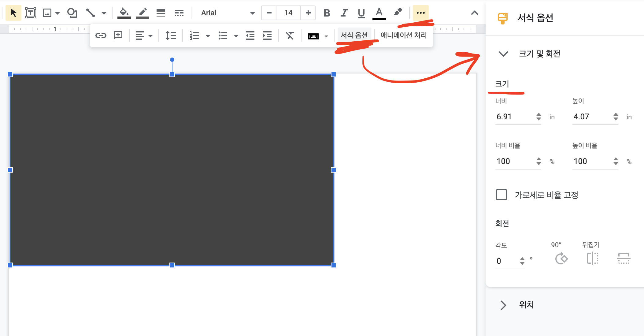644x336 pixels.
Task: Click the insert link icon
Action: (x=101, y=35)
